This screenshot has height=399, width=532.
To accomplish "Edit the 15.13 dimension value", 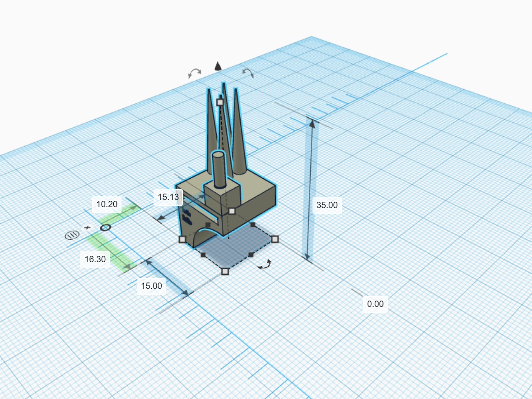I will click(x=168, y=197).
